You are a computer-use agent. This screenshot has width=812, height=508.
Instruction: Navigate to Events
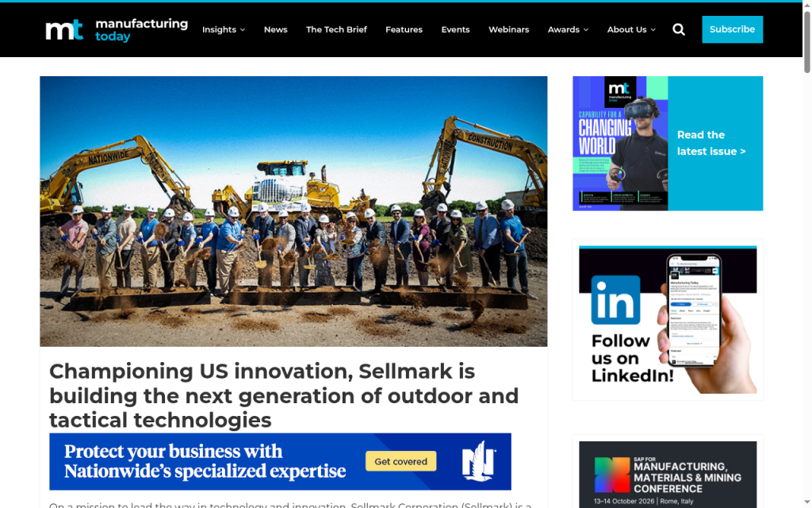pyautogui.click(x=455, y=29)
